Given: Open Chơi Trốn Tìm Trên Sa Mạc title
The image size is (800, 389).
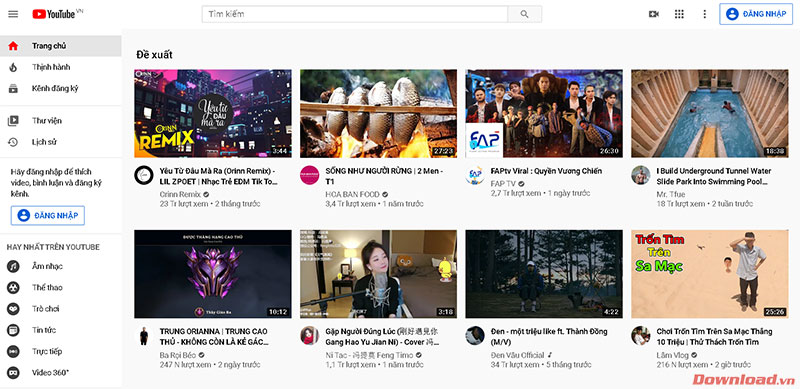Looking at the screenshot, I should coord(714,336).
